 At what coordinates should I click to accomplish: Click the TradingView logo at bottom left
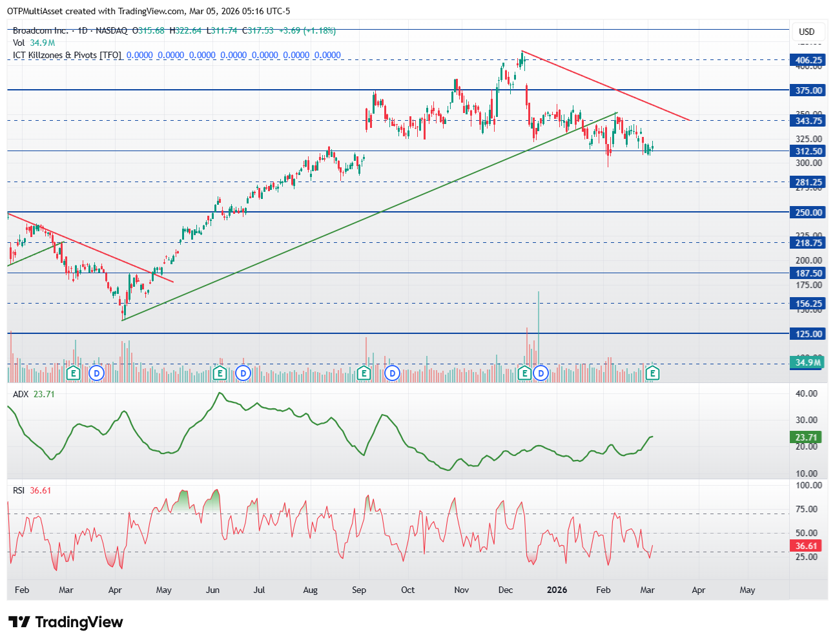click(x=65, y=622)
